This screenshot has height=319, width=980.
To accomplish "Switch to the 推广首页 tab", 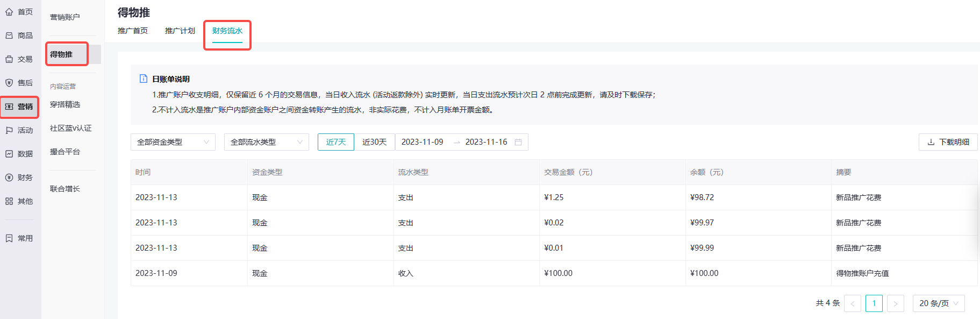I will [133, 31].
